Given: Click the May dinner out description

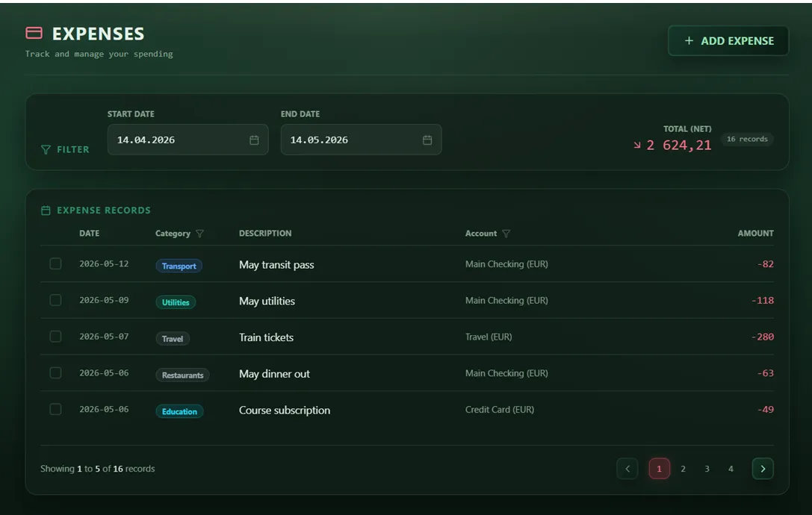Looking at the screenshot, I should pos(274,374).
